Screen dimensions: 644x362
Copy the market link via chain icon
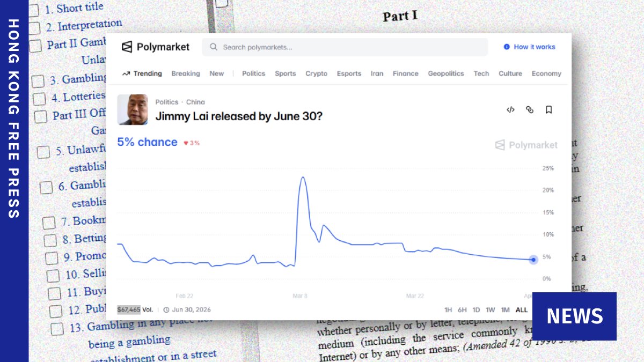[x=530, y=110]
